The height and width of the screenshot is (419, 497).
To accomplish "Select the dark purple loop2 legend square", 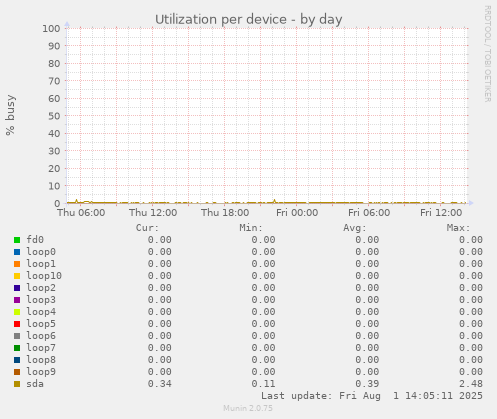I will (17, 288).
